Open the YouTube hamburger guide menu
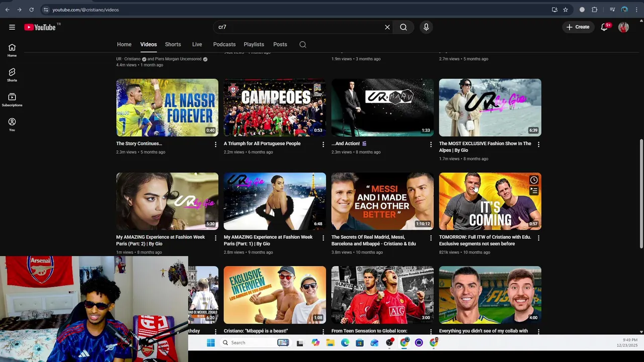The image size is (644, 362). 12,27
